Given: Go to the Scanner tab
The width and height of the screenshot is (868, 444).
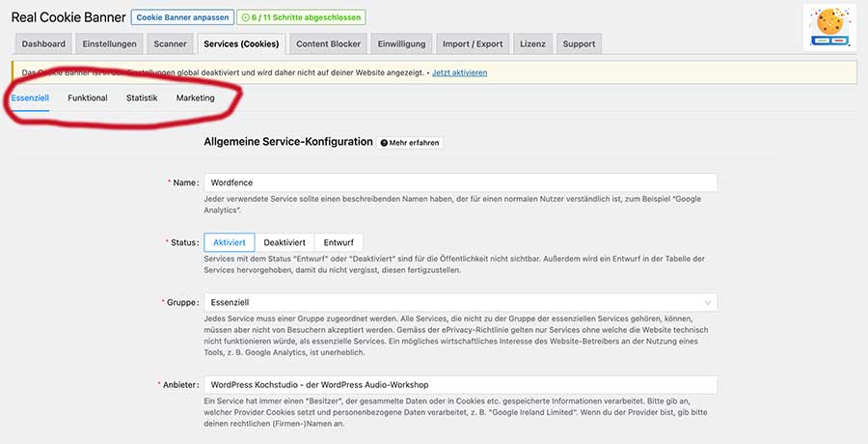Looking at the screenshot, I should click(170, 43).
